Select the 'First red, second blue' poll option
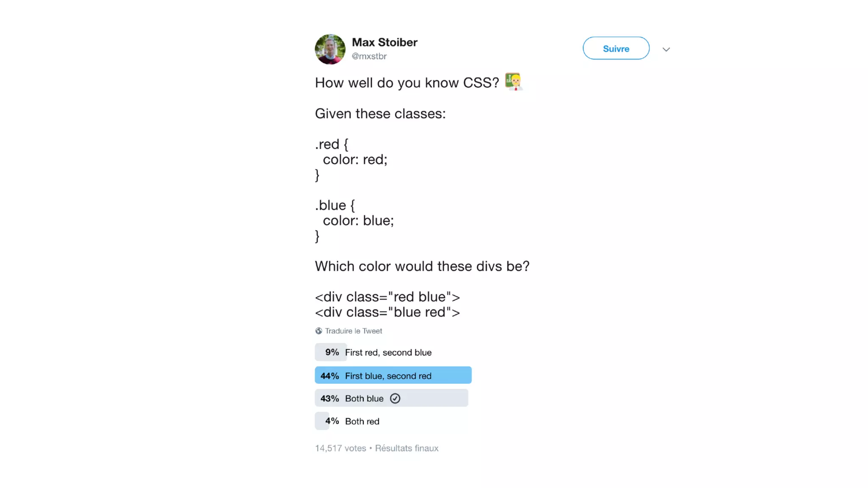Image resolution: width=868 pixels, height=488 pixels. pyautogui.click(x=388, y=352)
